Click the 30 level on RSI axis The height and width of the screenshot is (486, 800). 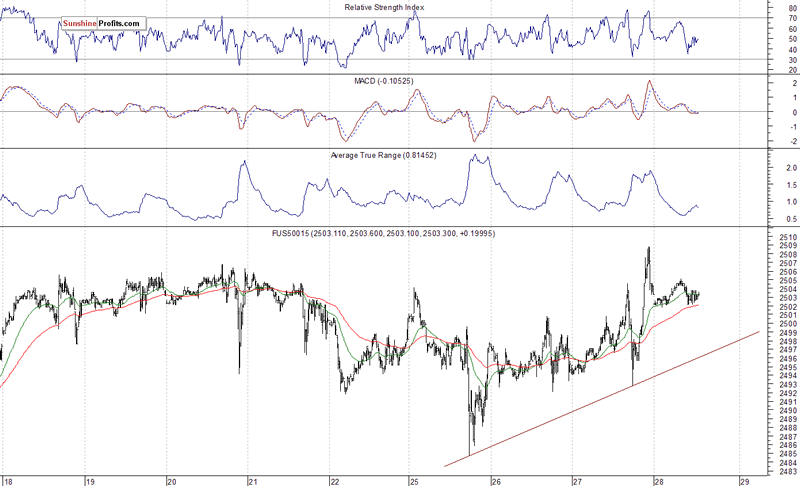792,60
